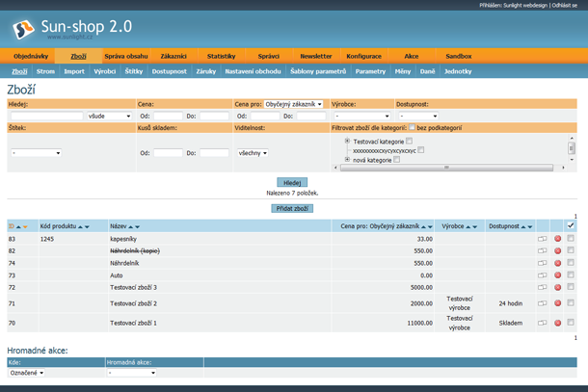The height and width of the screenshot is (392, 588).
Task: Switch to Šablony parametrů submenu
Action: (x=318, y=71)
